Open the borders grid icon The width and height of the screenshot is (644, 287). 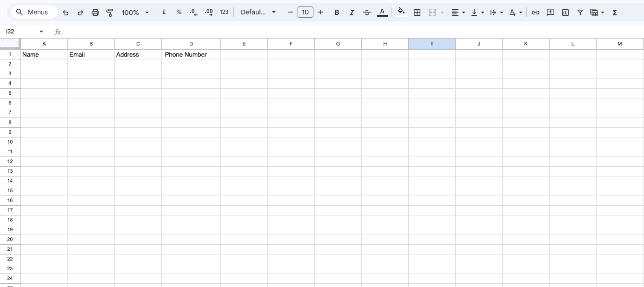[x=417, y=13]
